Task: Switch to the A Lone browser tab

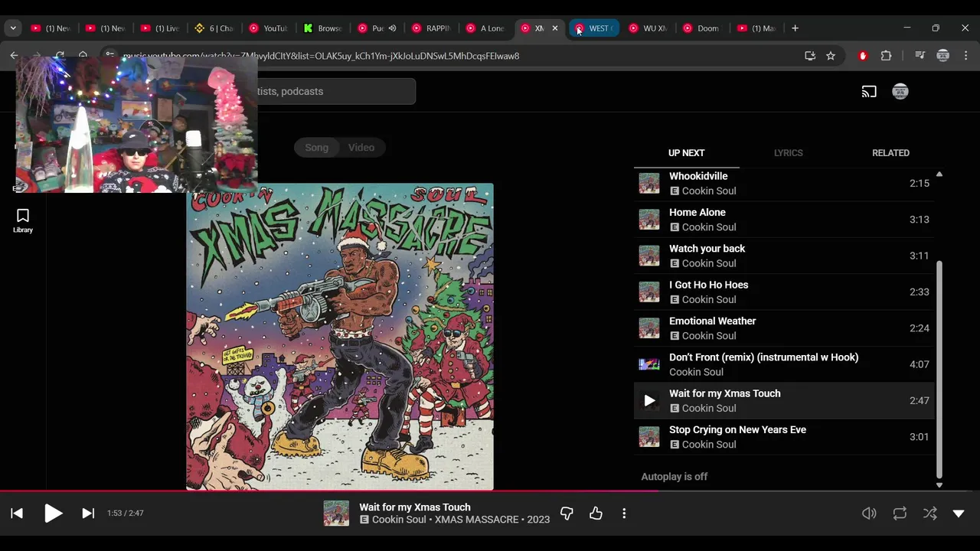Action: click(x=485, y=28)
